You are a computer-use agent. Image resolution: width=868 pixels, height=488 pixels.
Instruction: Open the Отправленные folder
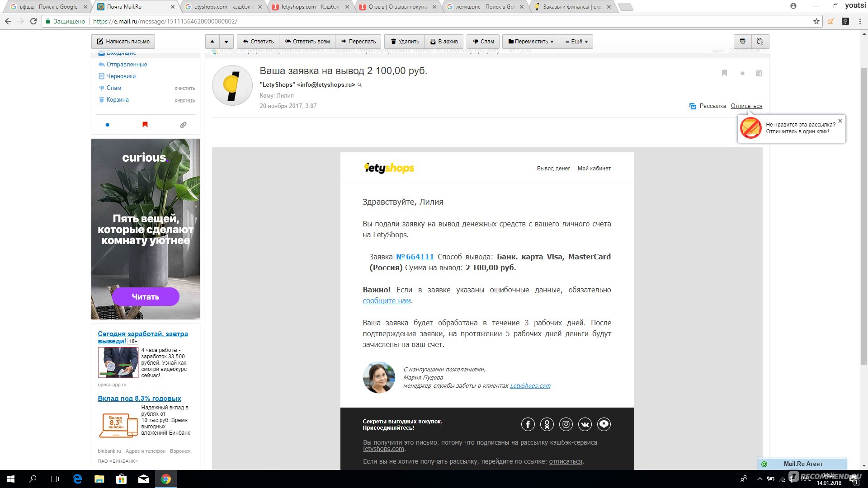coord(127,65)
